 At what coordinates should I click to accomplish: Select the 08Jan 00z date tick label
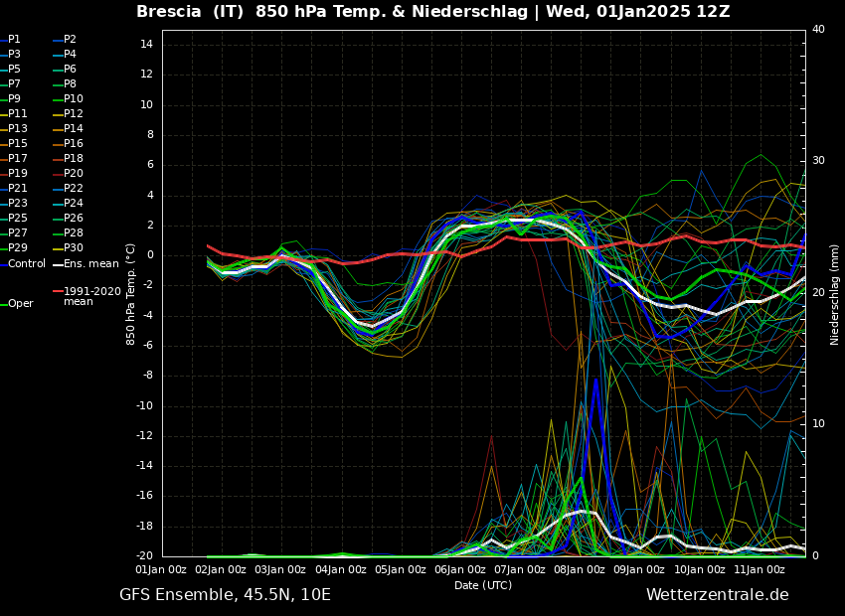[580, 569]
